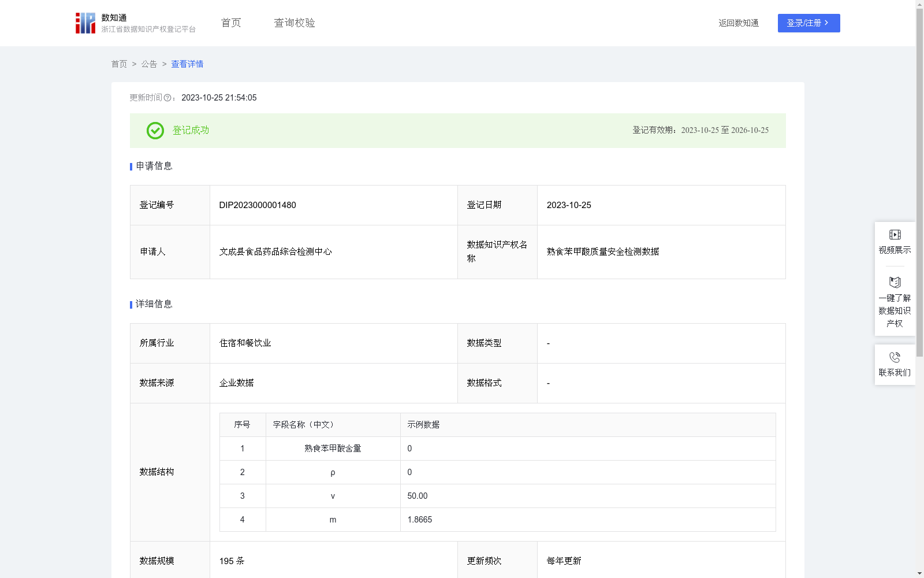Click the 示例数据 column header

pyautogui.click(x=423, y=425)
